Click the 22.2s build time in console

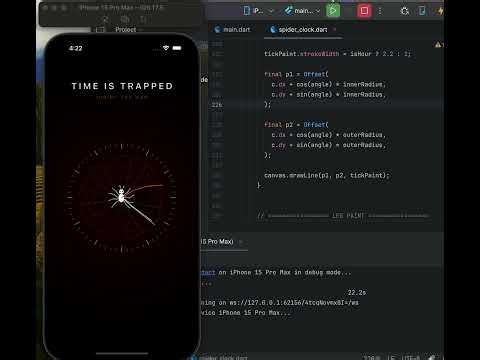[357, 293]
